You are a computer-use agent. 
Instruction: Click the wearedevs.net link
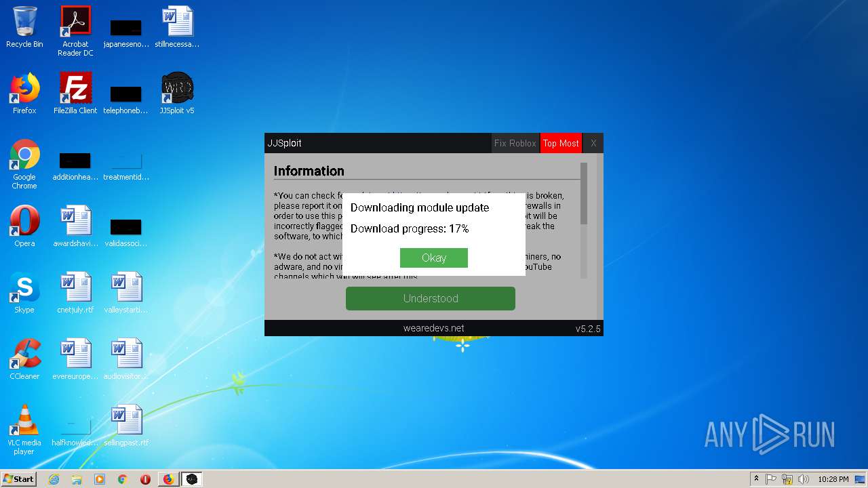pyautogui.click(x=434, y=328)
